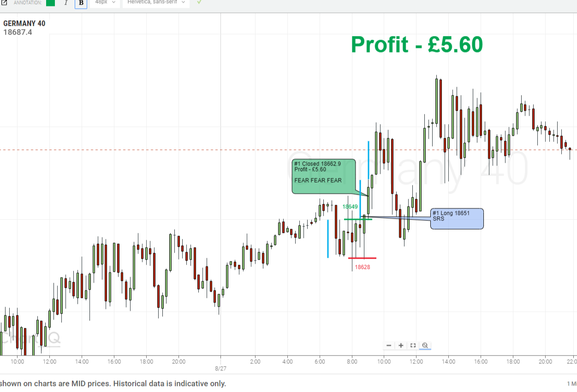Select the red 18628 stop level line

point(362,258)
